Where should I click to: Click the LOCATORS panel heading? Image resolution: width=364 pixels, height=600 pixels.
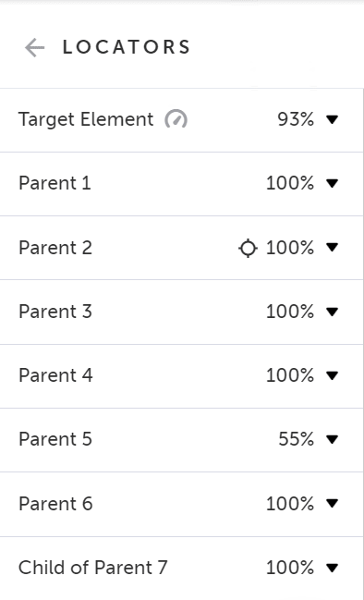[x=127, y=47]
